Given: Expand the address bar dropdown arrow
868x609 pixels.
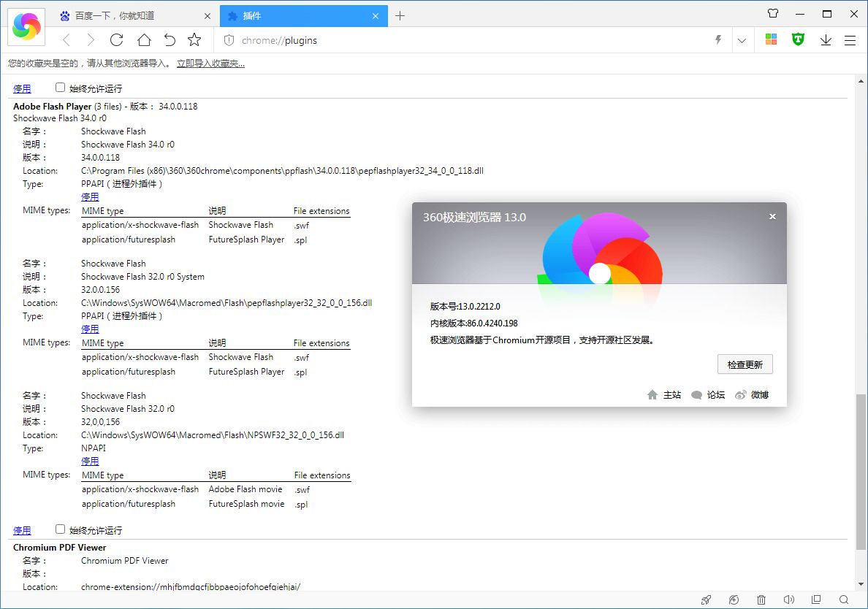Looking at the screenshot, I should click(x=742, y=40).
